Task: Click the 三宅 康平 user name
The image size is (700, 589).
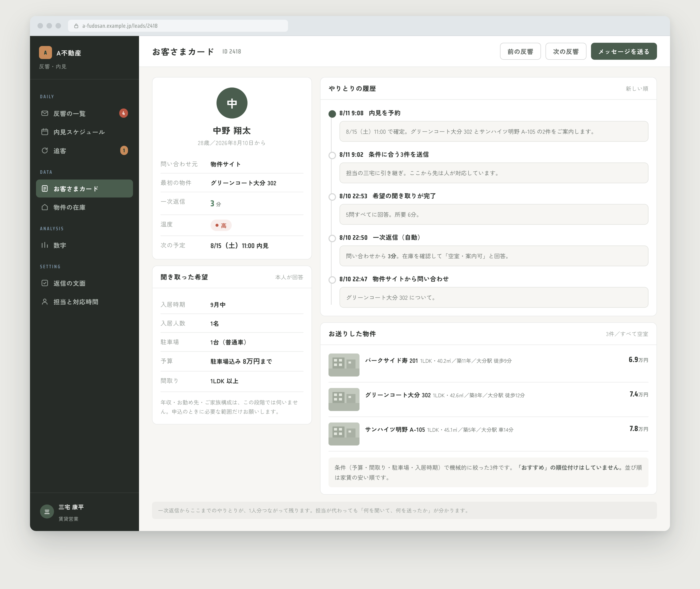Action: [71, 507]
